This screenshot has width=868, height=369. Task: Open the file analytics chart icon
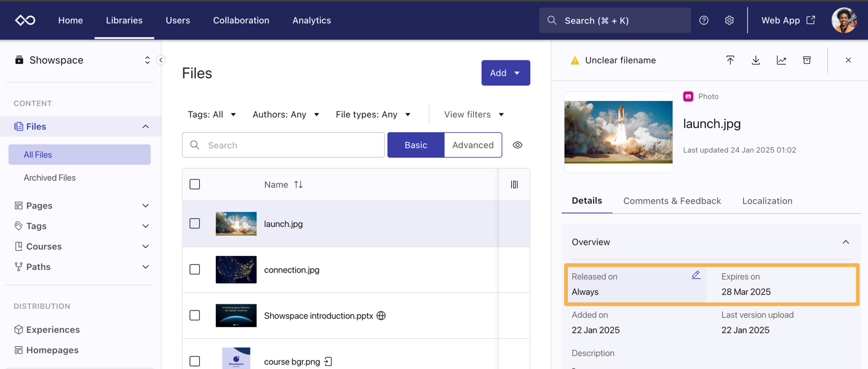pyautogui.click(x=781, y=60)
